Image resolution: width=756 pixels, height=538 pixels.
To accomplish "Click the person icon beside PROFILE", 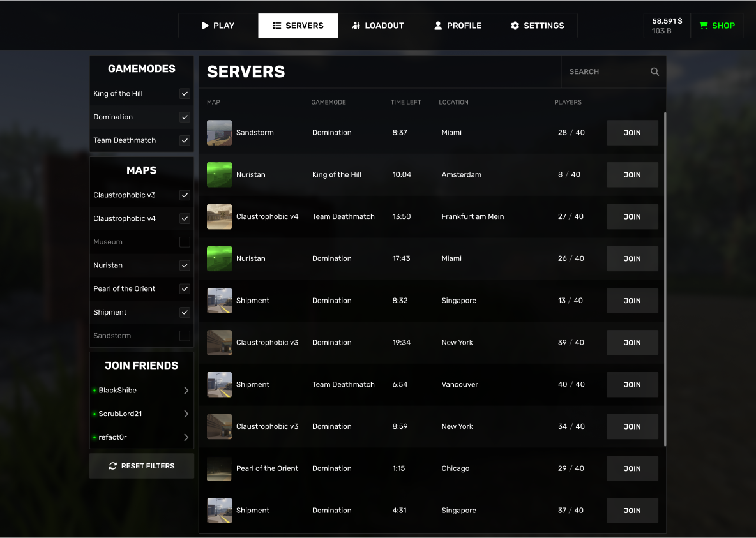I will tap(438, 26).
